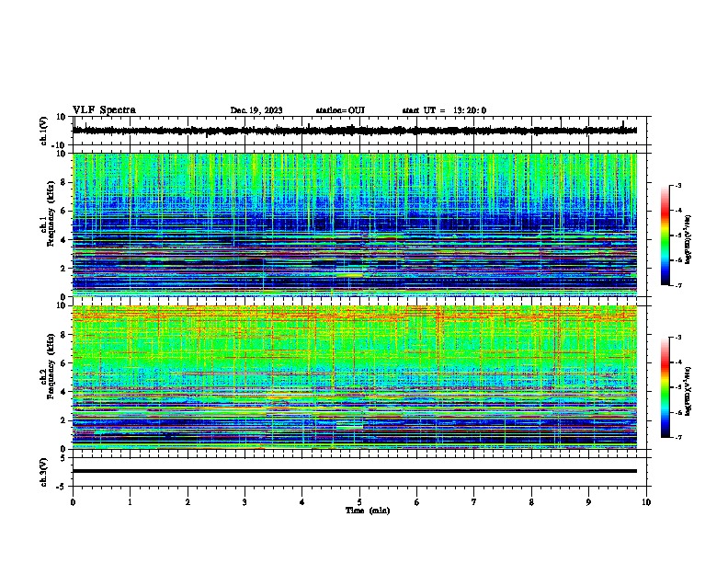Click time axis tick label '7'

click(474, 502)
